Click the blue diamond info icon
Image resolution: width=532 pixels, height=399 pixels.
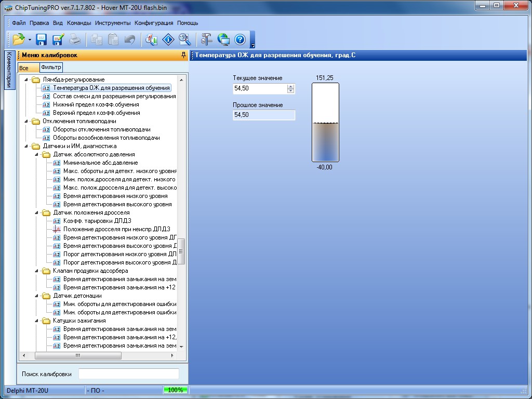click(168, 39)
